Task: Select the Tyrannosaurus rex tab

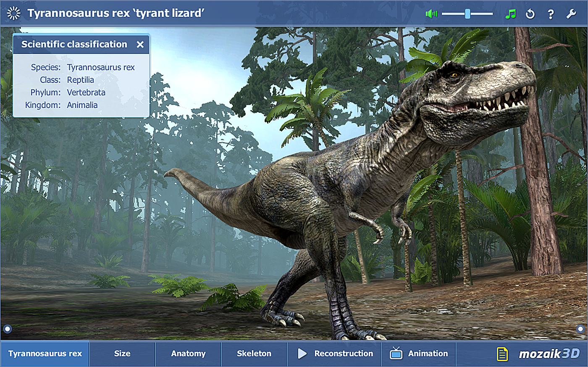Action: tap(45, 354)
